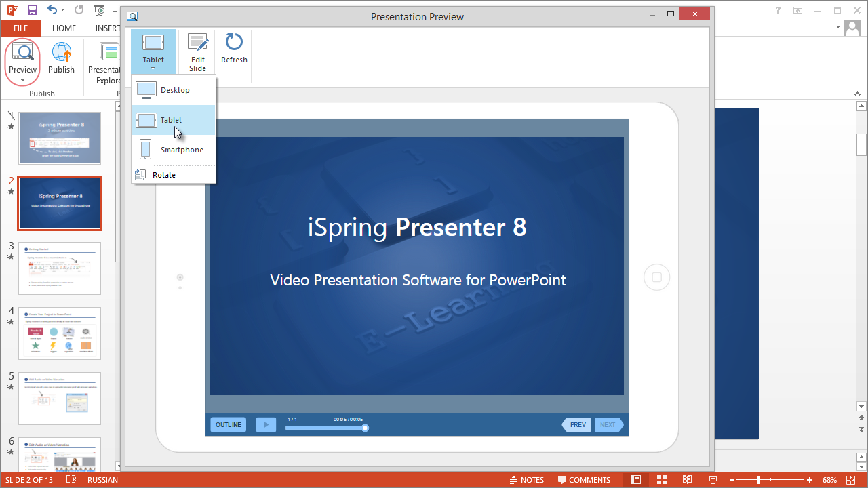The height and width of the screenshot is (488, 868).
Task: Switch to the INSERT ribbon tab
Action: coord(107,28)
